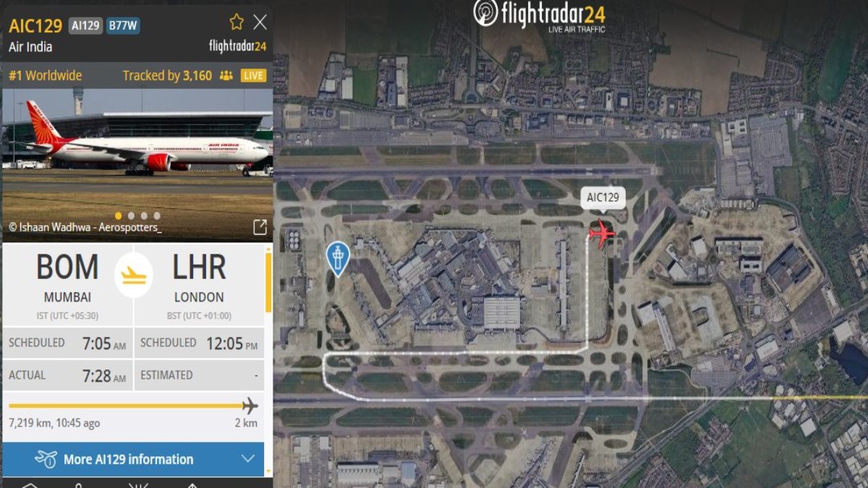The height and width of the screenshot is (488, 868).
Task: Add AIC129 to favorites with star icon
Action: (x=237, y=22)
